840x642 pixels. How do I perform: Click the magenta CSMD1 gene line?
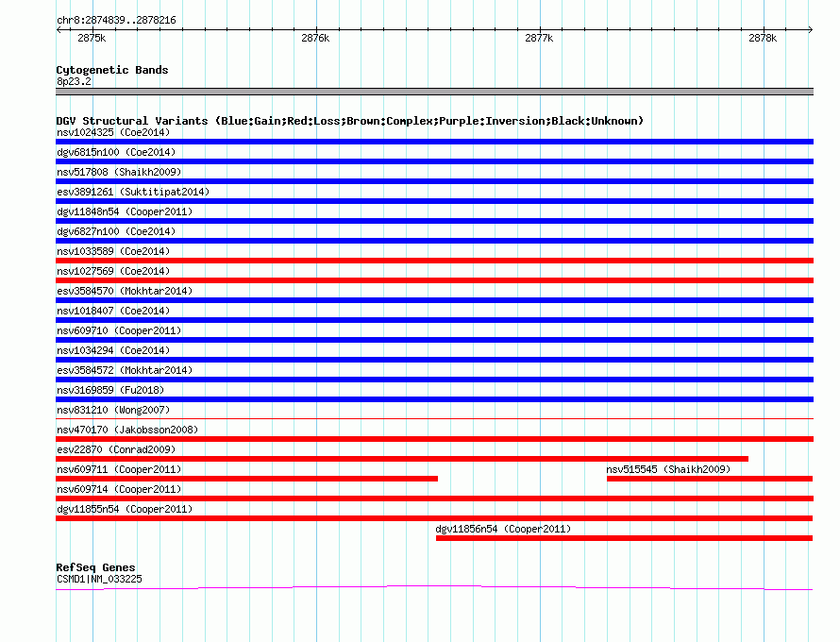(x=434, y=588)
